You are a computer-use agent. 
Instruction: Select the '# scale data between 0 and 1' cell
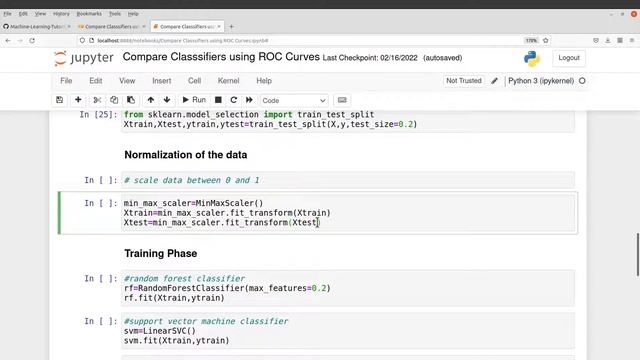tap(348, 180)
